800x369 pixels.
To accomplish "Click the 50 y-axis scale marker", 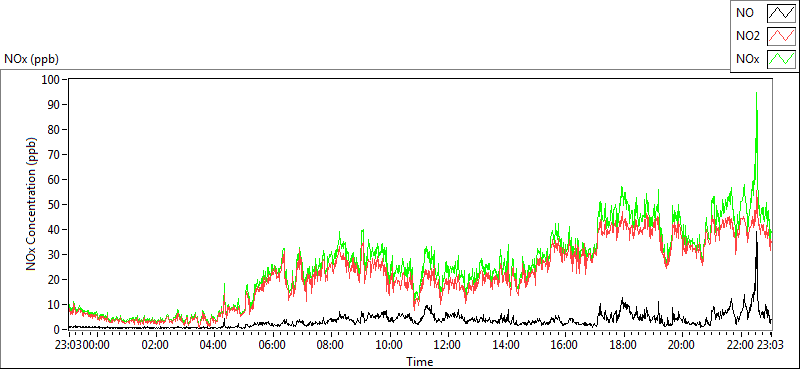I will [54, 205].
